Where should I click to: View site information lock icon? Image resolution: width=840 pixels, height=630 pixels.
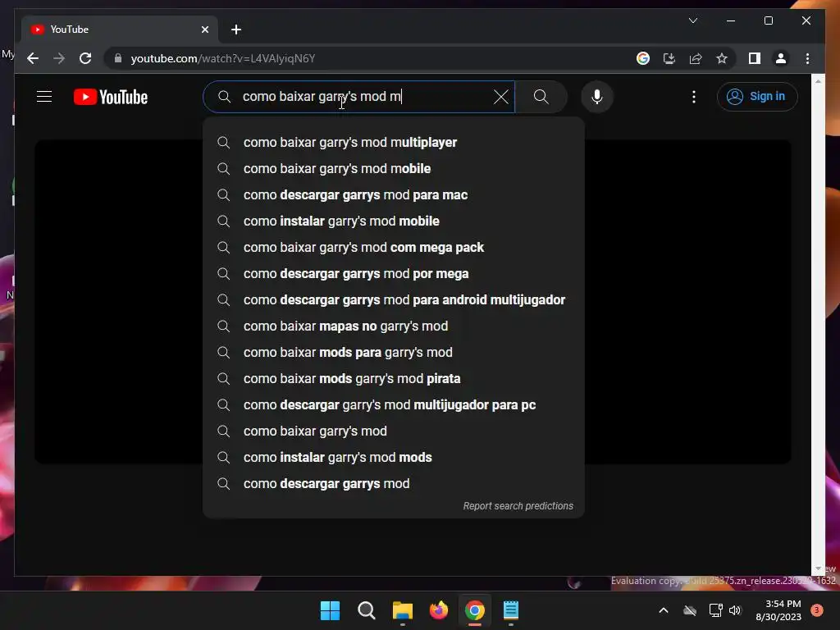point(118,58)
